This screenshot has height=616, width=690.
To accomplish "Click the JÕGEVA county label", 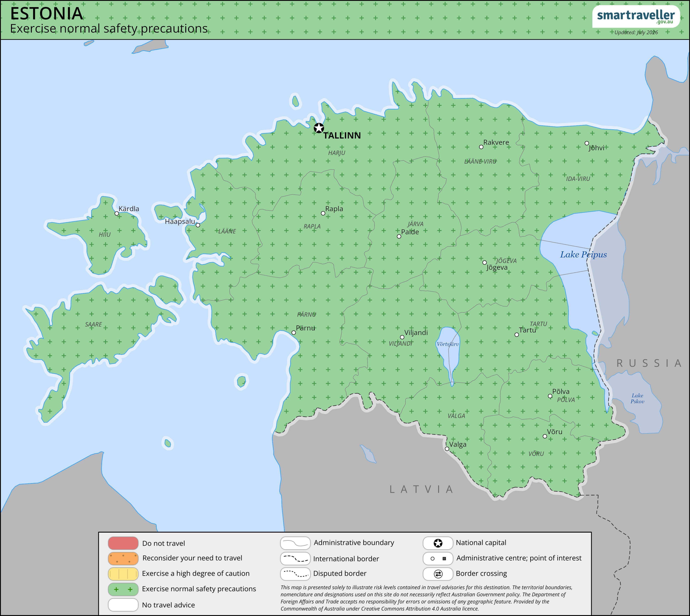I will click(506, 261).
